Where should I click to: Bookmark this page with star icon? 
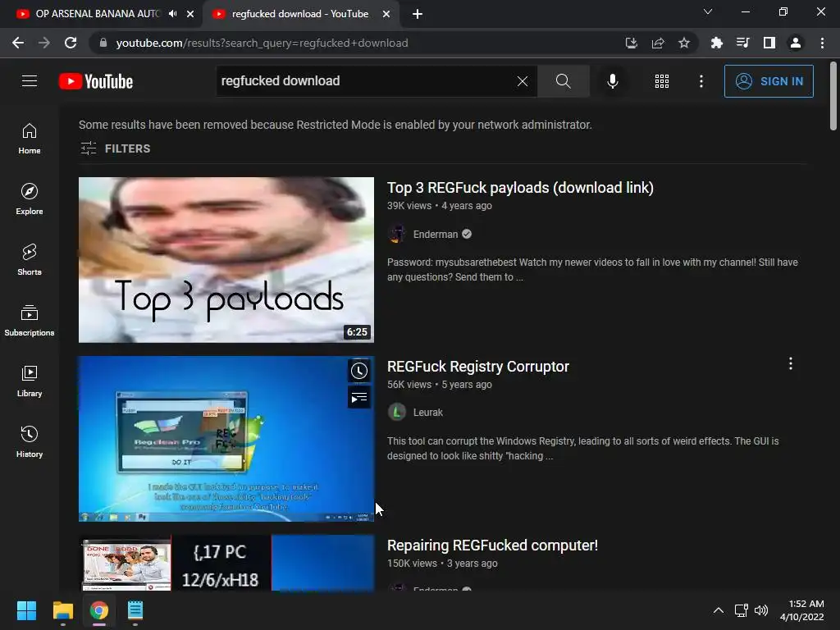[x=684, y=43]
